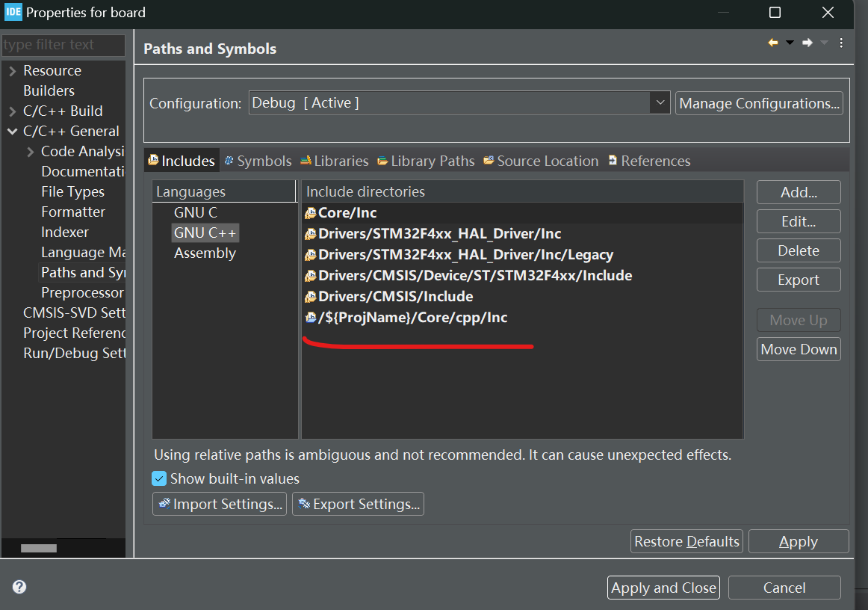868x610 pixels.
Task: Switch to the Libraries tab
Action: [335, 161]
